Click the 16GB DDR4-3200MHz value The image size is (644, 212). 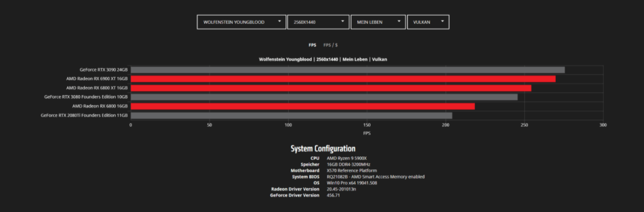click(x=348, y=164)
